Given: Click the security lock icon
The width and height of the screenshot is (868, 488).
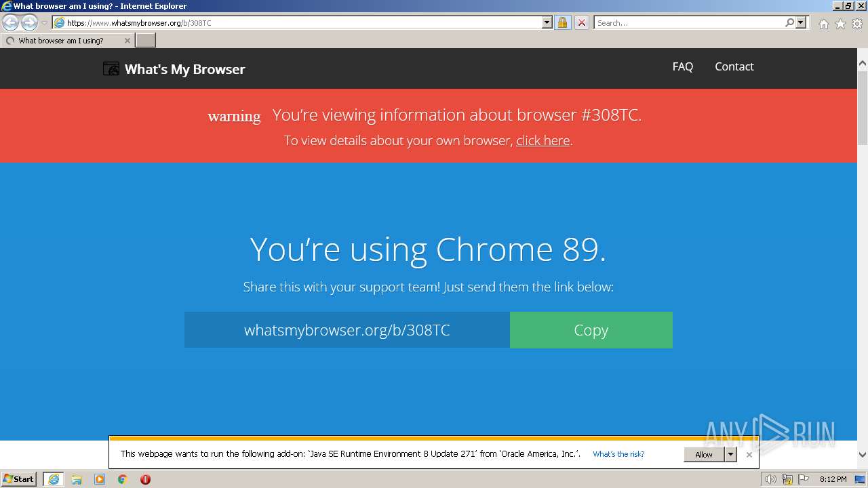Looking at the screenshot, I should point(562,22).
